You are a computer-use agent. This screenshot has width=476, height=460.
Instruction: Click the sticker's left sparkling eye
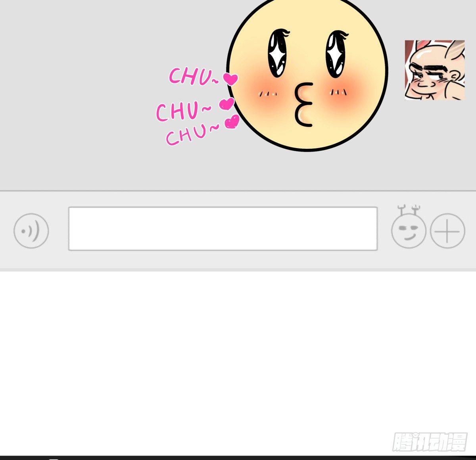point(278,54)
